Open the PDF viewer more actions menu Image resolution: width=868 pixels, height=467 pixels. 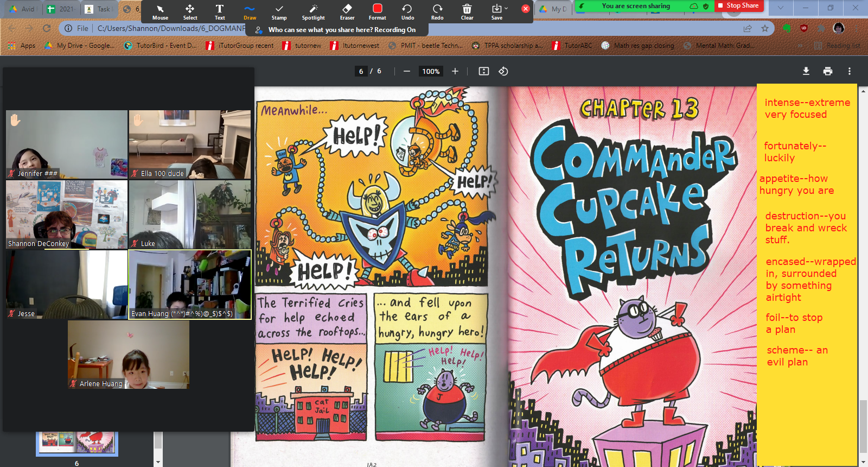[x=850, y=71]
